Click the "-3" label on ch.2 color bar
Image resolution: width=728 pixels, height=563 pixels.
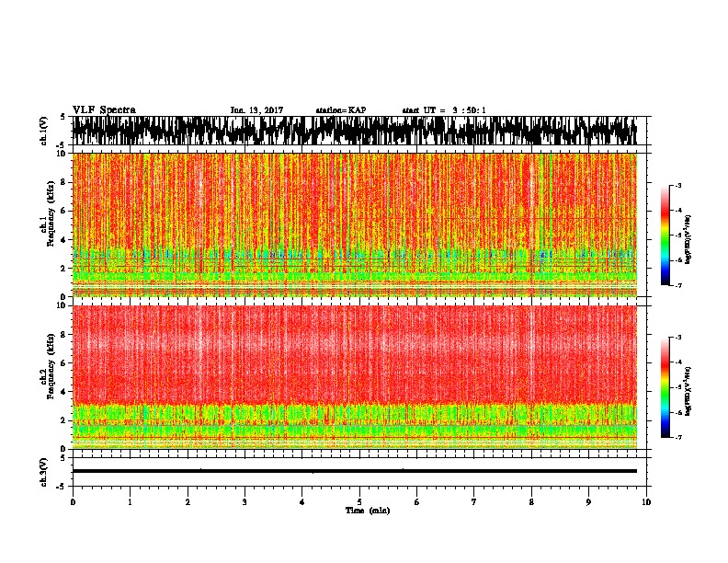click(x=677, y=338)
